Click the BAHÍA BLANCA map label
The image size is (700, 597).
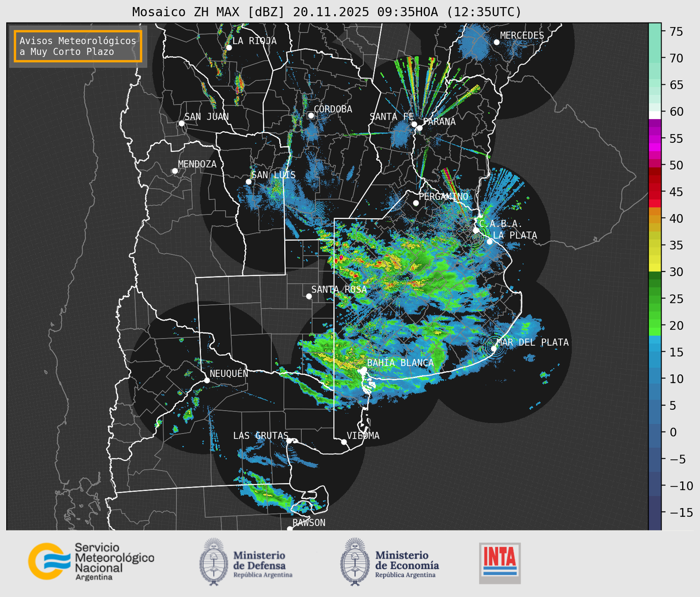pos(400,362)
